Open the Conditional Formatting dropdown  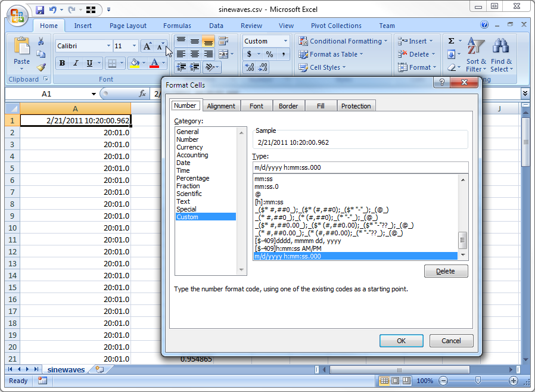click(x=343, y=41)
